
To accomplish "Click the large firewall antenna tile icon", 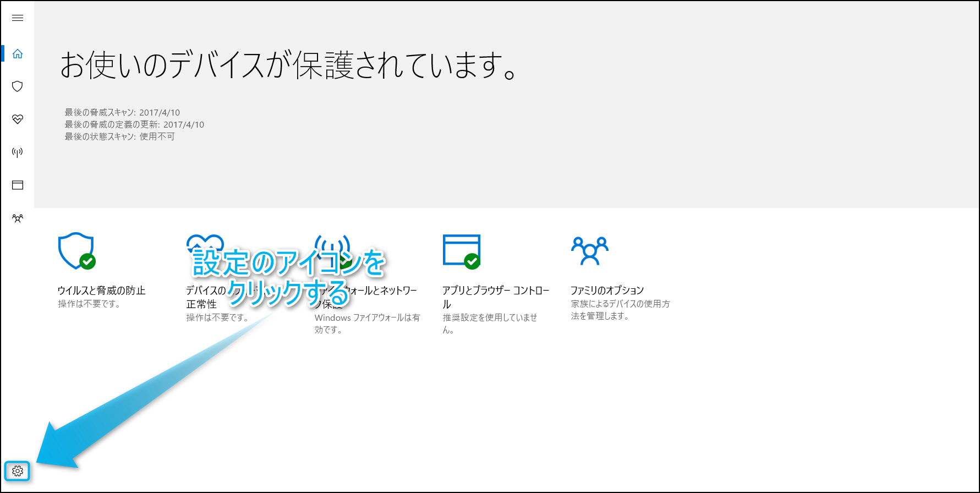I will (332, 242).
